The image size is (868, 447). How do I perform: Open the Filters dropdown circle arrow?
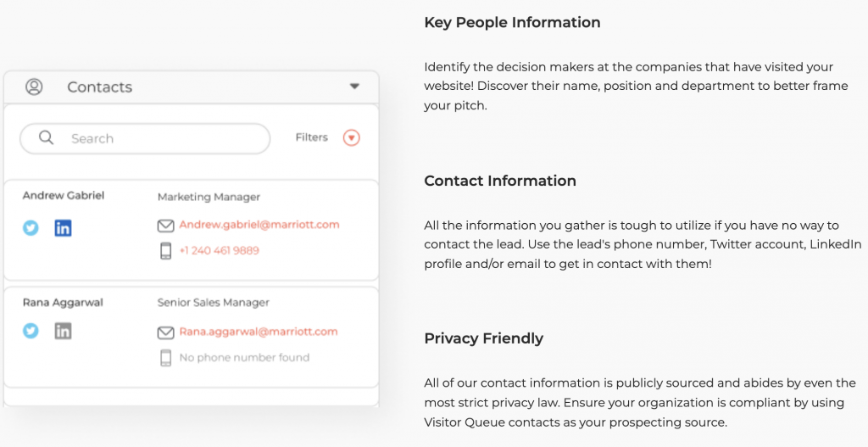click(352, 137)
